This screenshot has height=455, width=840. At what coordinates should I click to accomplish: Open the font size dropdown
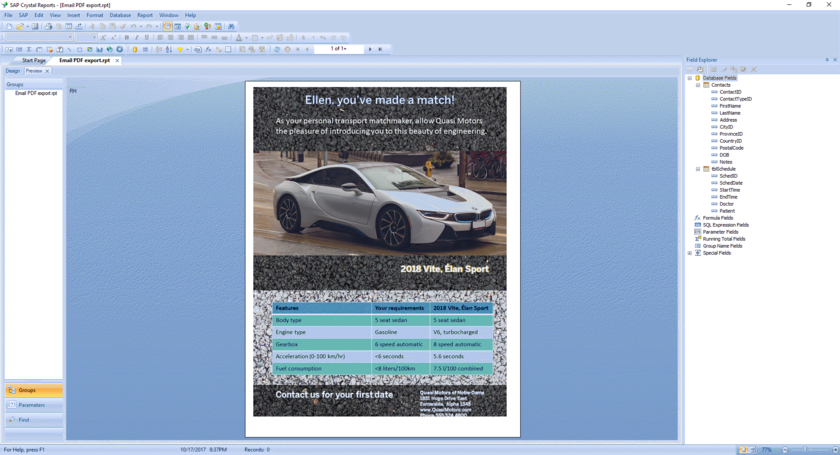click(x=94, y=38)
